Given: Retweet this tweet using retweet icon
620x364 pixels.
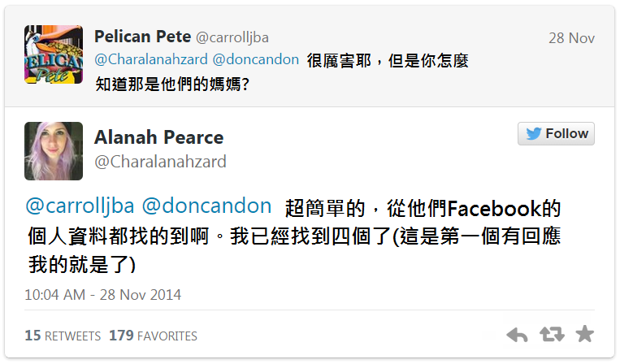Looking at the screenshot, I should pos(552,335).
